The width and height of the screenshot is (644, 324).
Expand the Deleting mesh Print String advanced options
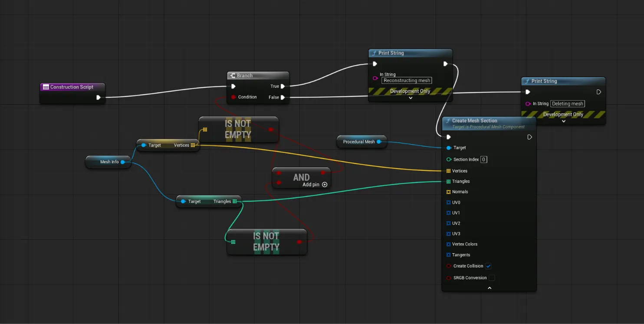click(563, 121)
